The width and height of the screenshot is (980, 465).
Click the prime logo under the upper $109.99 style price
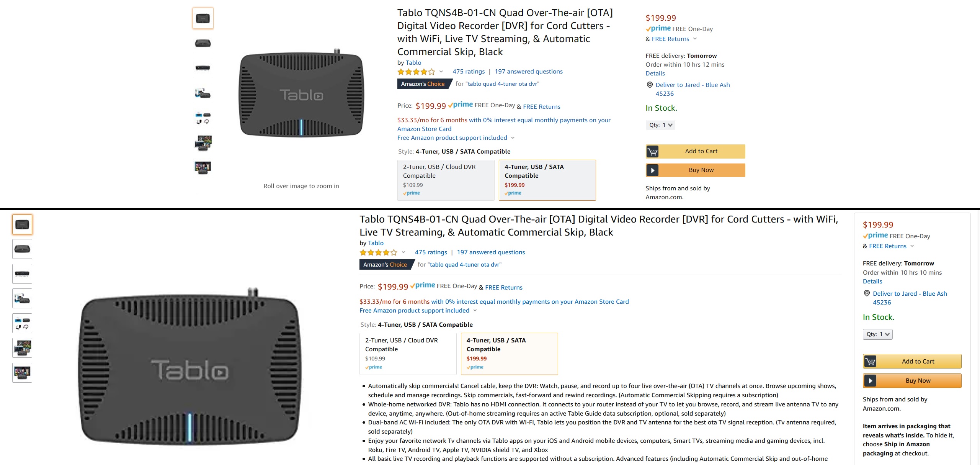tap(412, 193)
